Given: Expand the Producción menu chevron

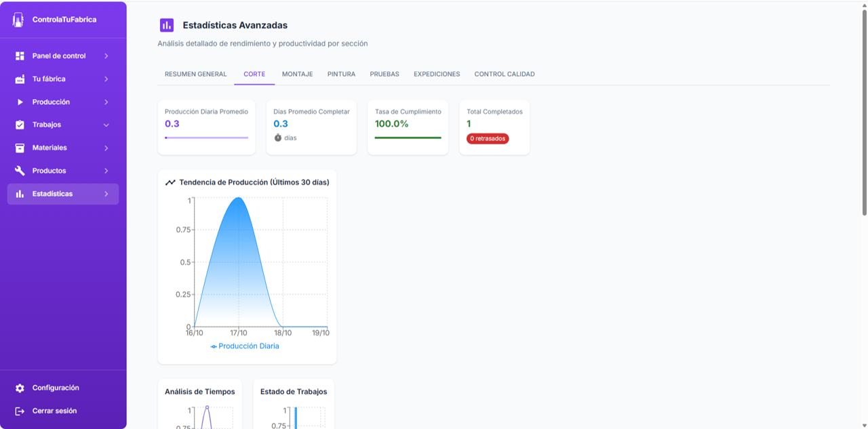Looking at the screenshot, I should click(106, 102).
